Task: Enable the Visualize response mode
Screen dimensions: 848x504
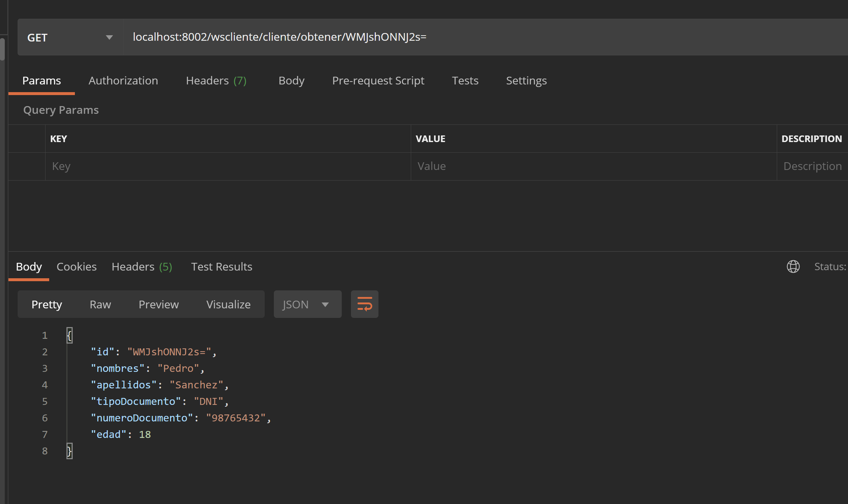Action: [228, 304]
